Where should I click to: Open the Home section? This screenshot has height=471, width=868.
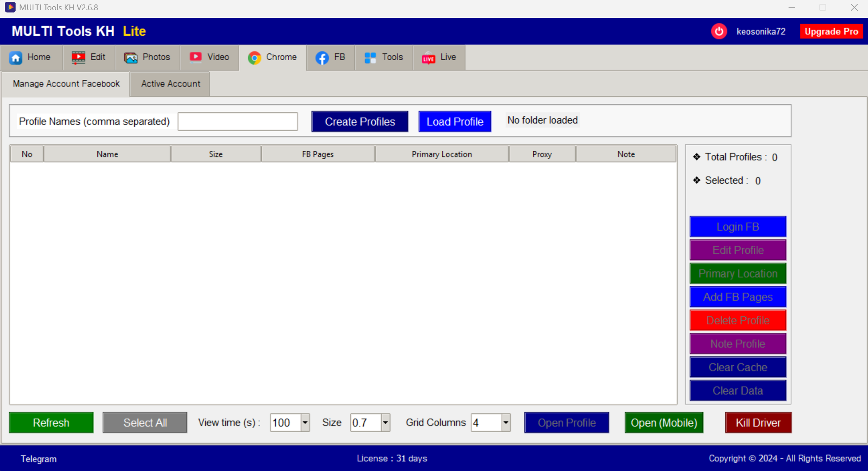tap(31, 57)
